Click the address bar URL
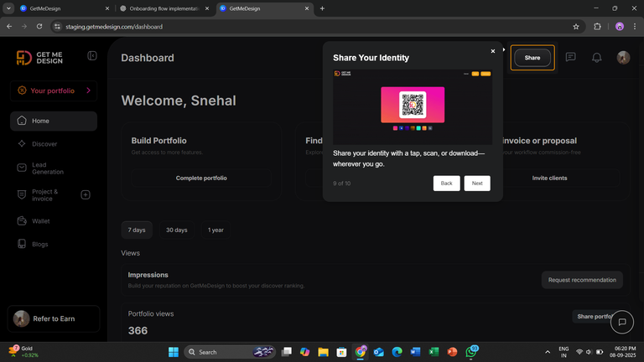644x362 pixels. [x=114, y=27]
